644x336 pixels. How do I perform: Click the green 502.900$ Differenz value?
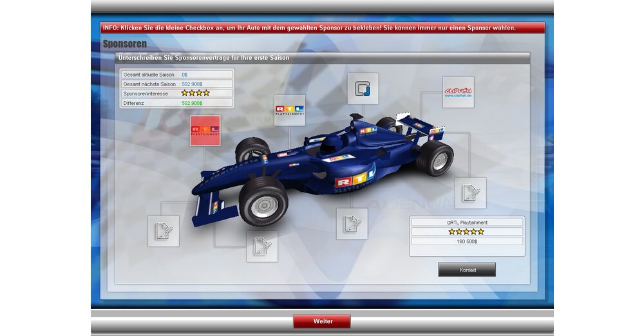click(192, 103)
